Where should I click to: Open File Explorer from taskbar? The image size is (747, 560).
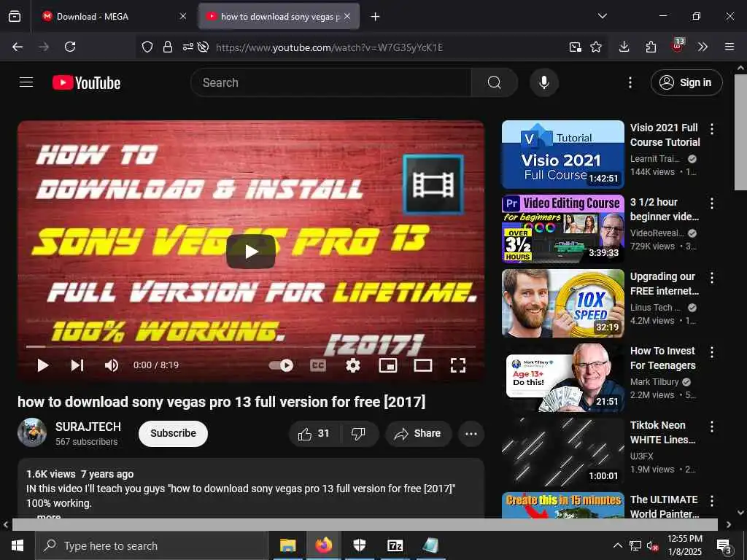pyautogui.click(x=287, y=545)
